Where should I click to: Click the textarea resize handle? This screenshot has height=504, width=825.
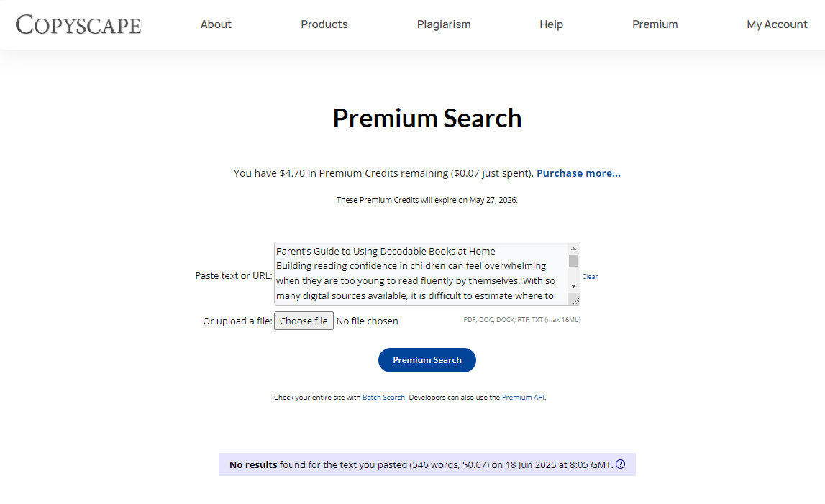[x=575, y=301]
